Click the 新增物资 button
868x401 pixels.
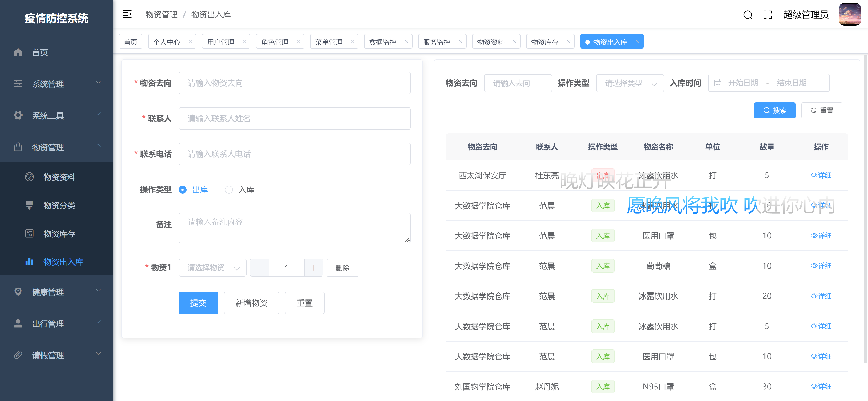coord(251,303)
